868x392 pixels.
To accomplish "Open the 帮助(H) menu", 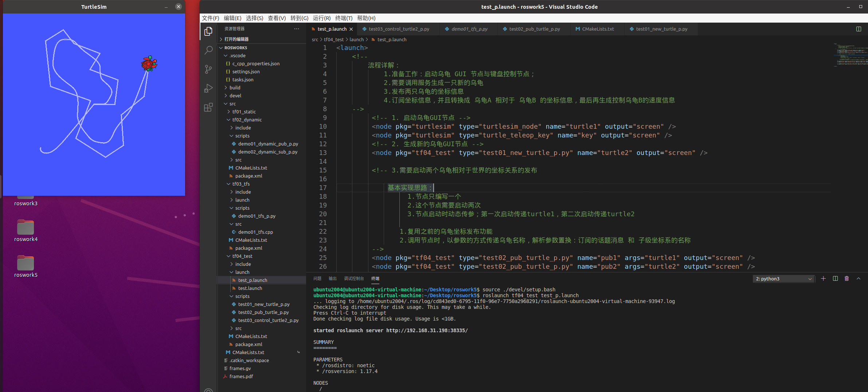I will [366, 18].
